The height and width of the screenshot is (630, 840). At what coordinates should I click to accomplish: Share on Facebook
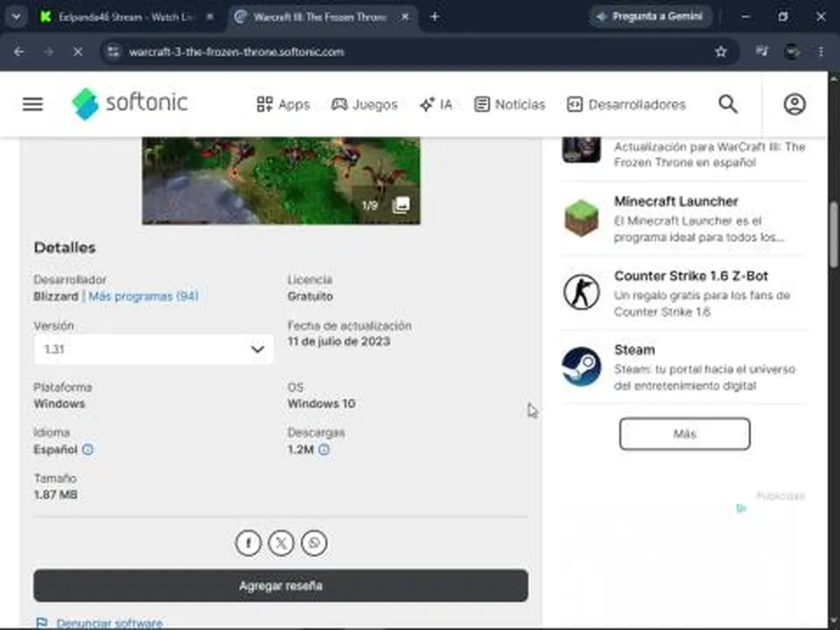tap(248, 542)
